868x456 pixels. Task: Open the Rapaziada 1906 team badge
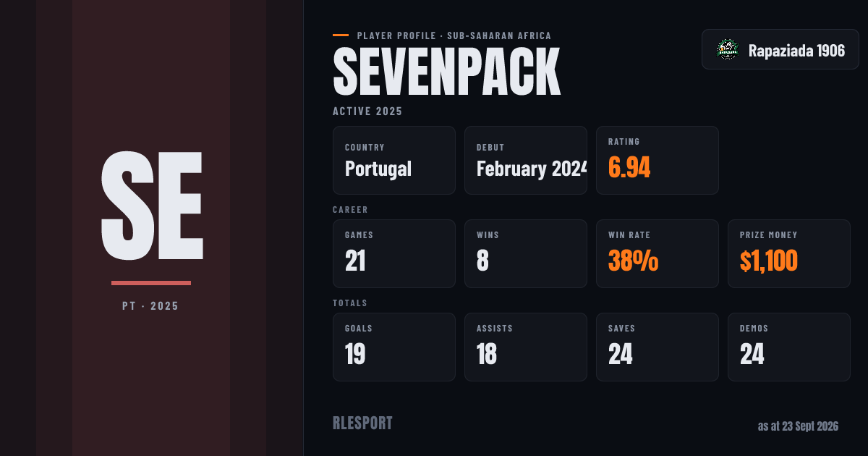click(x=780, y=49)
